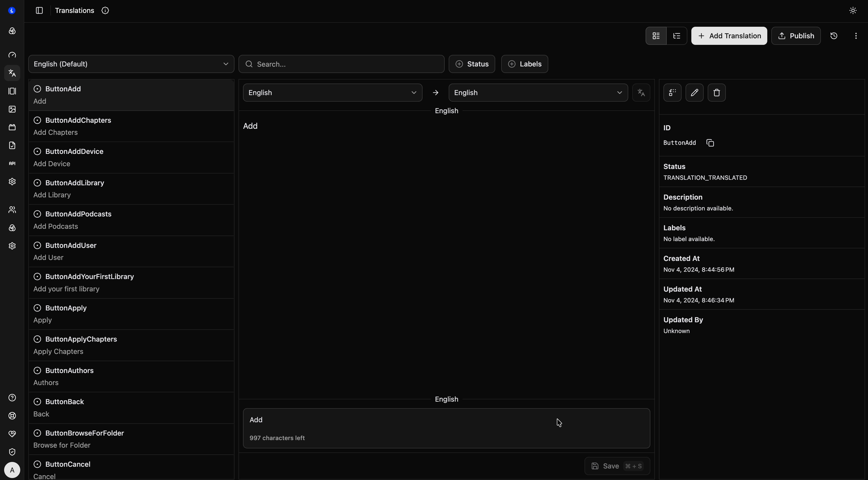Select the ButtonAddYourFirstLibrary translation row

coord(131,283)
